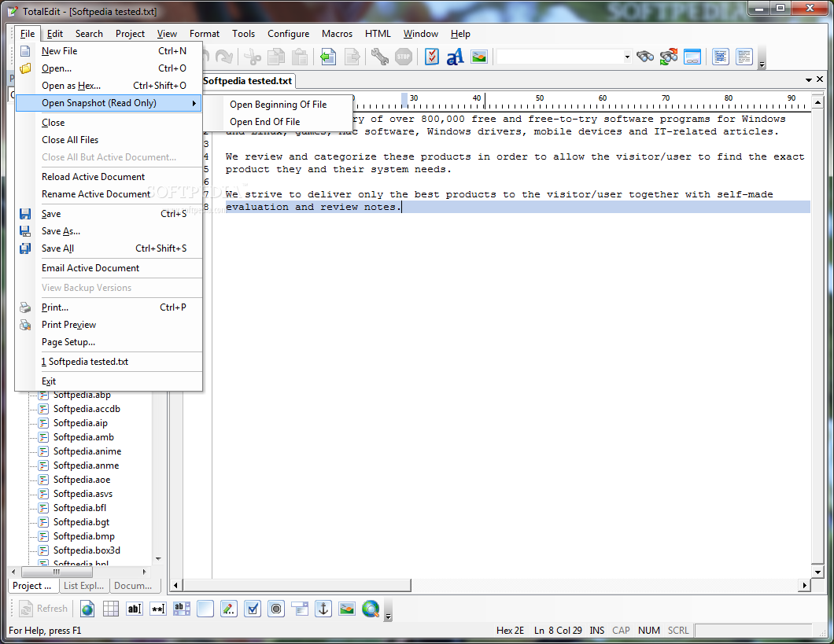Select Save All menu entry
This screenshot has width=834, height=644.
tap(109, 248)
